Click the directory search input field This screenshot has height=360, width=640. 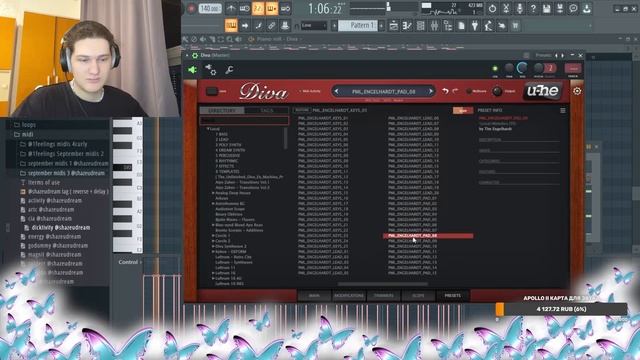244,120
